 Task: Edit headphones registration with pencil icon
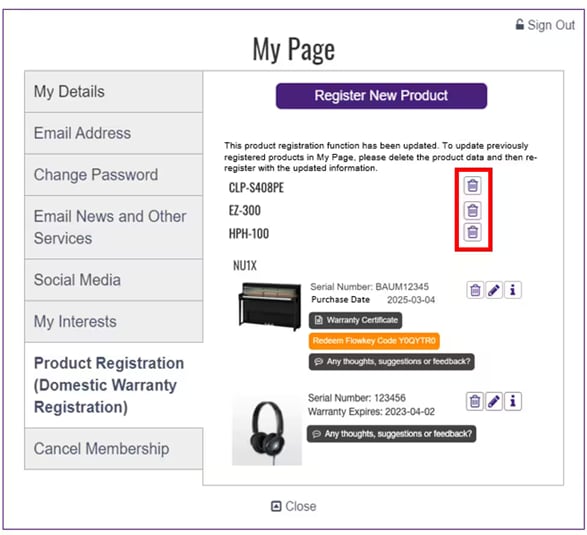tap(494, 401)
